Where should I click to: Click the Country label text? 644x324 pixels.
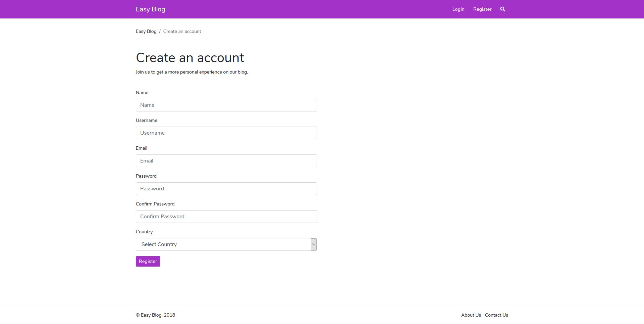(x=144, y=232)
